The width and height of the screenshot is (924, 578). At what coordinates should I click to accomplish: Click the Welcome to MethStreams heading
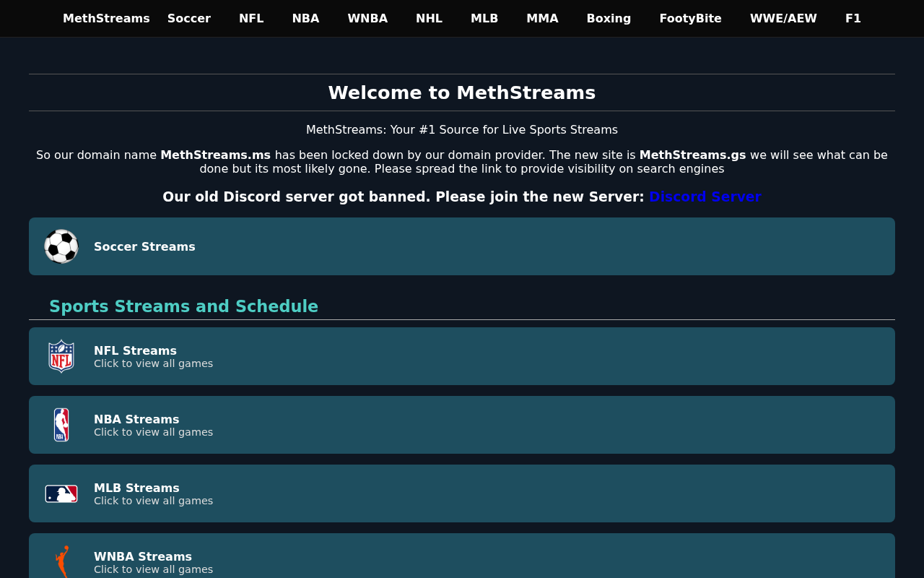coord(462,92)
